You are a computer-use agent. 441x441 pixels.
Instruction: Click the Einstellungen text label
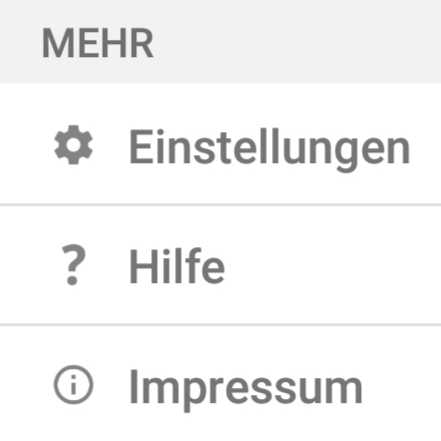269,150
